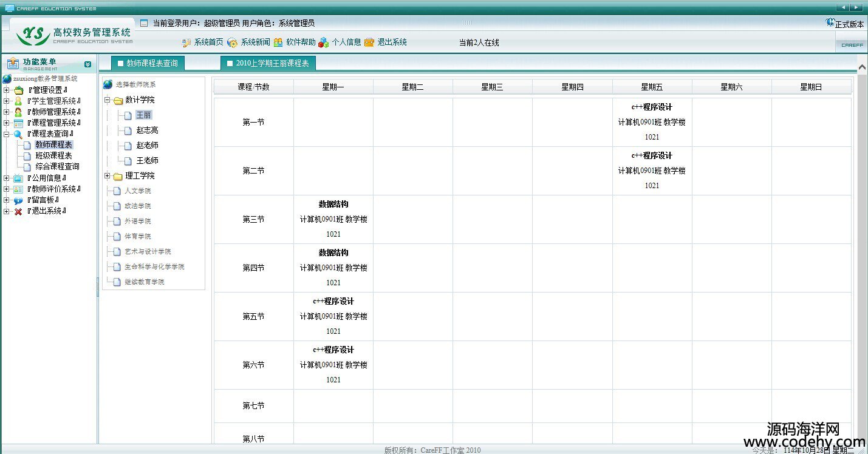Click the 课程表查询 magnifier icon
The height and width of the screenshot is (454, 868).
point(18,134)
